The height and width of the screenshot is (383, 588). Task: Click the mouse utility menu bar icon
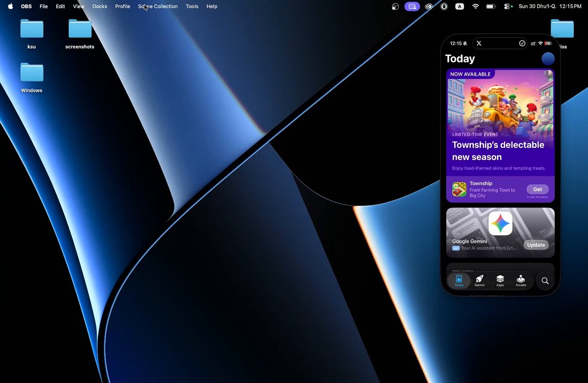click(x=444, y=6)
